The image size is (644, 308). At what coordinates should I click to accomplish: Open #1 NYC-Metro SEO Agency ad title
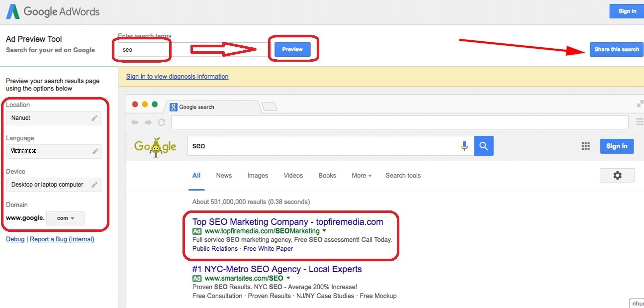pos(277,269)
